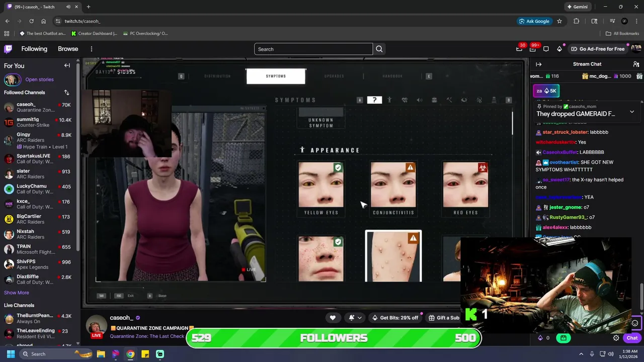This screenshot has width=644, height=362.
Task: Switch to the Handbook game tab
Action: (392, 76)
